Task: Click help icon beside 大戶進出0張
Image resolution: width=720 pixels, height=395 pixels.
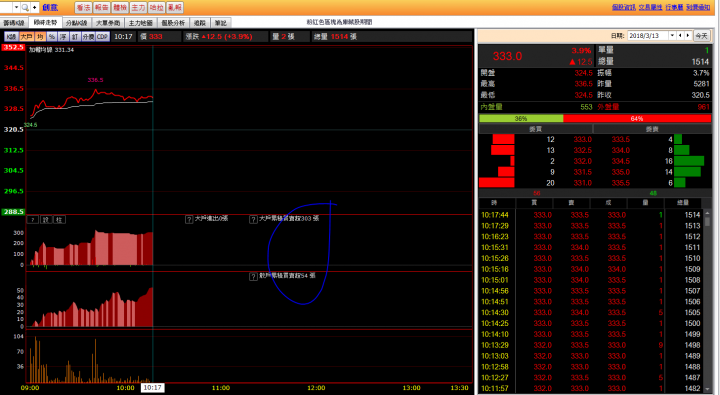Action: (x=189, y=220)
